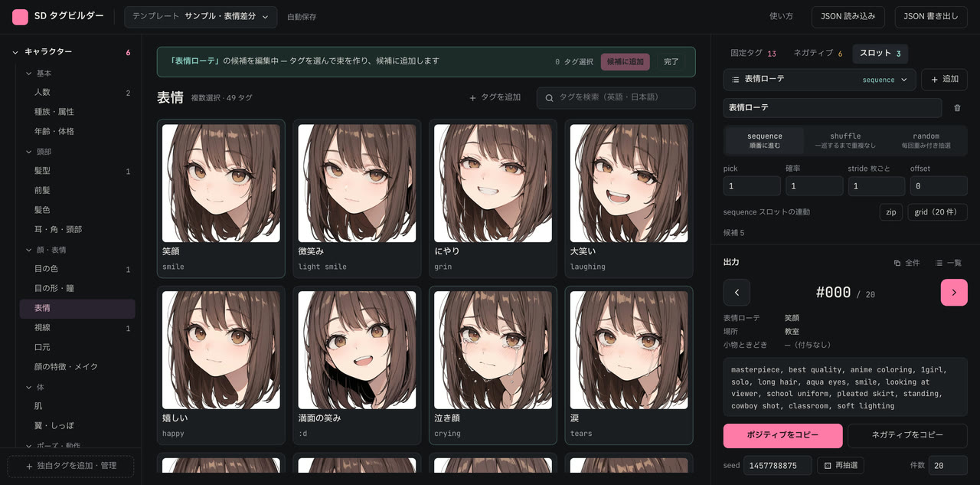The width and height of the screenshot is (980, 485).
Task: Choose zip linking for sequence slots
Action: point(891,211)
